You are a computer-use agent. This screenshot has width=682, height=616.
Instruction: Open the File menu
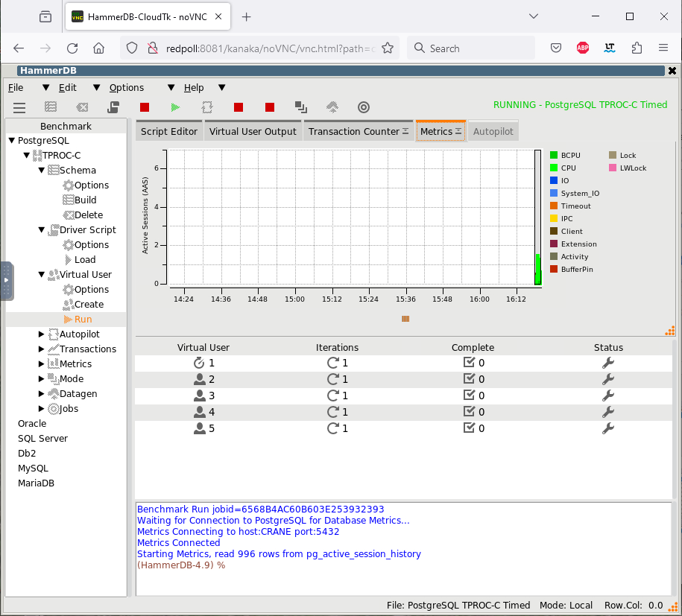[16, 87]
